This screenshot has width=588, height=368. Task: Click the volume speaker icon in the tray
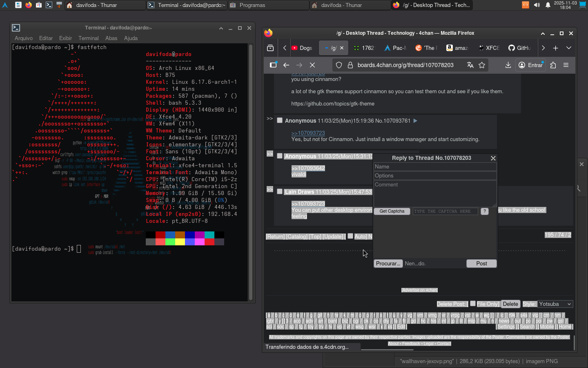coord(537,5)
